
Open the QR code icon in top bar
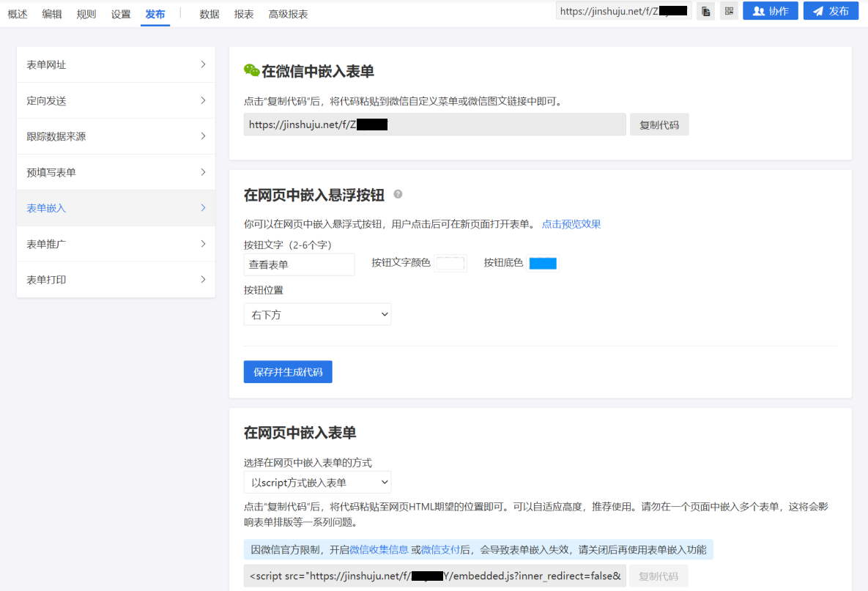pyautogui.click(x=729, y=11)
